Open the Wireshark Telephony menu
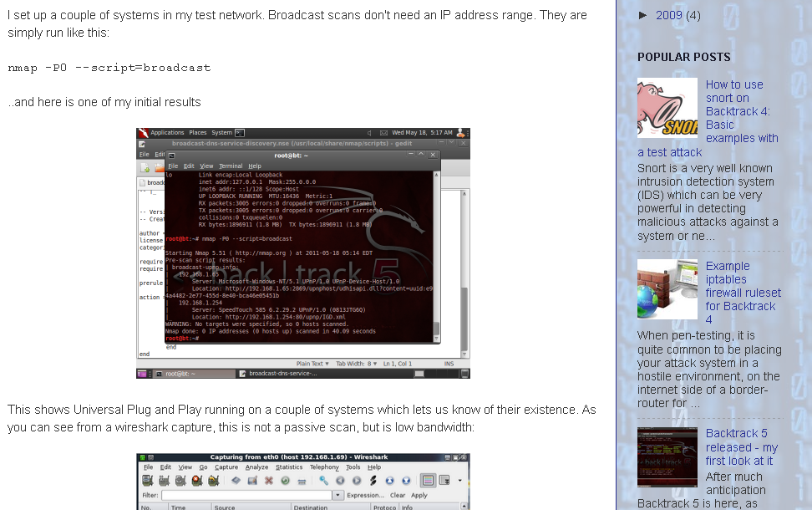Screen dimensions: 812x510 [324, 467]
